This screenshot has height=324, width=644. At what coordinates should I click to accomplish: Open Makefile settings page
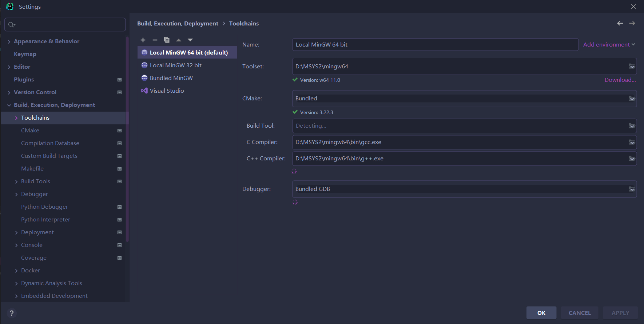click(x=32, y=169)
